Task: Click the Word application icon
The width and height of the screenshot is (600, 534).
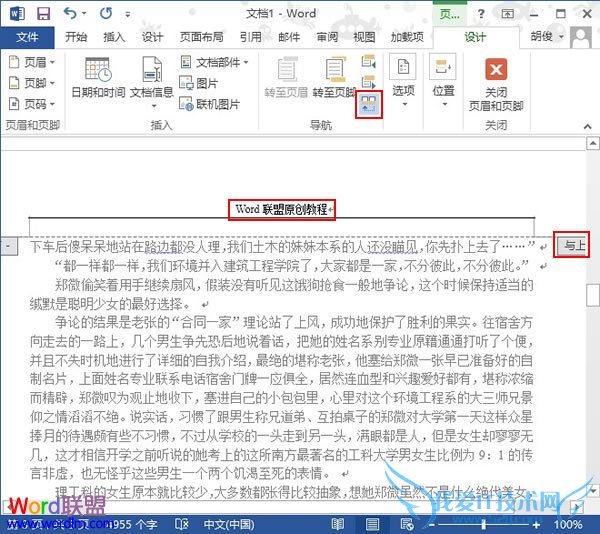Action: tap(17, 14)
